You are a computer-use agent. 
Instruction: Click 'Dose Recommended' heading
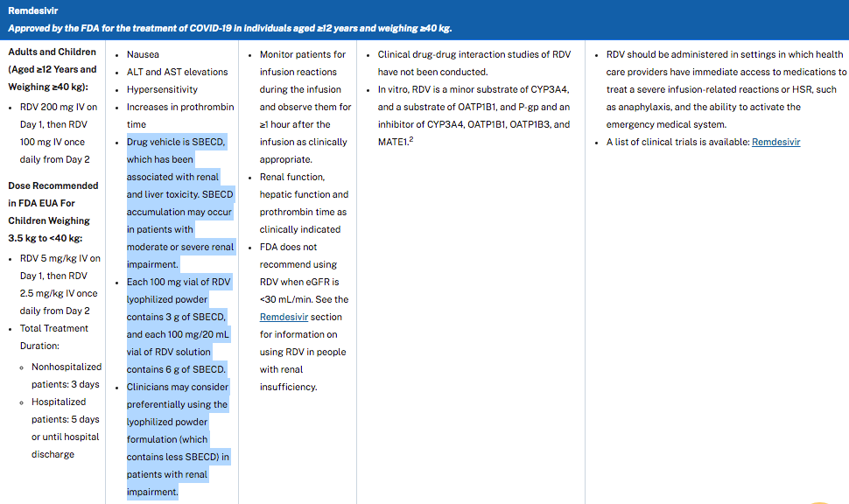[x=53, y=185]
